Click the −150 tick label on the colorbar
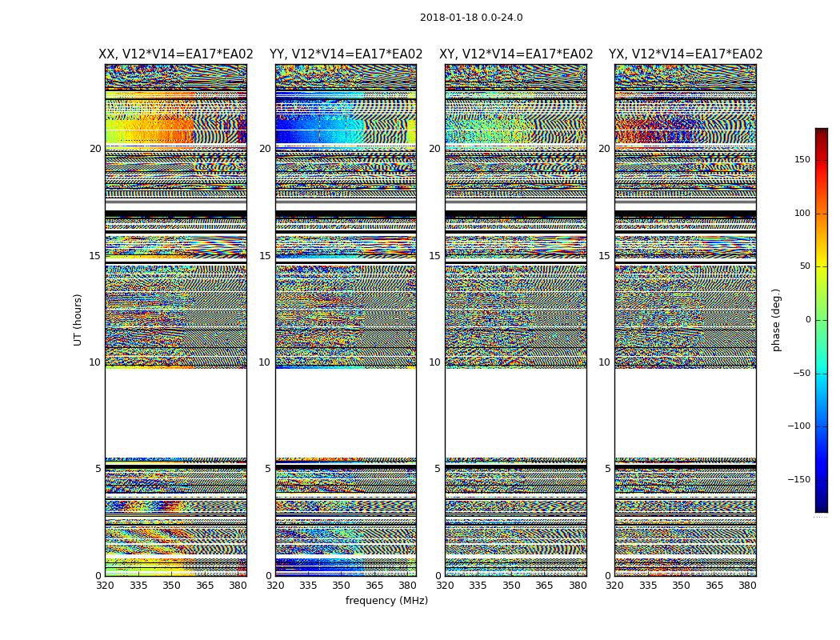840x640 pixels. pyautogui.click(x=799, y=479)
